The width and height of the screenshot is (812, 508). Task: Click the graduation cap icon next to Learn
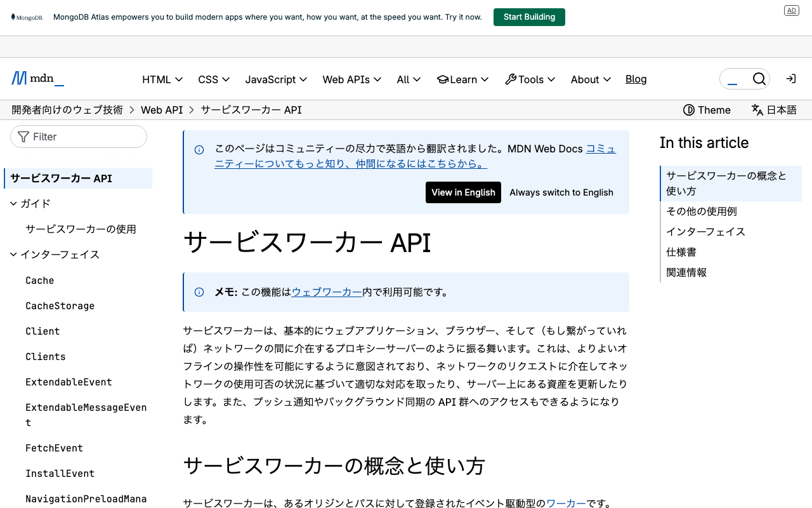[x=443, y=79]
